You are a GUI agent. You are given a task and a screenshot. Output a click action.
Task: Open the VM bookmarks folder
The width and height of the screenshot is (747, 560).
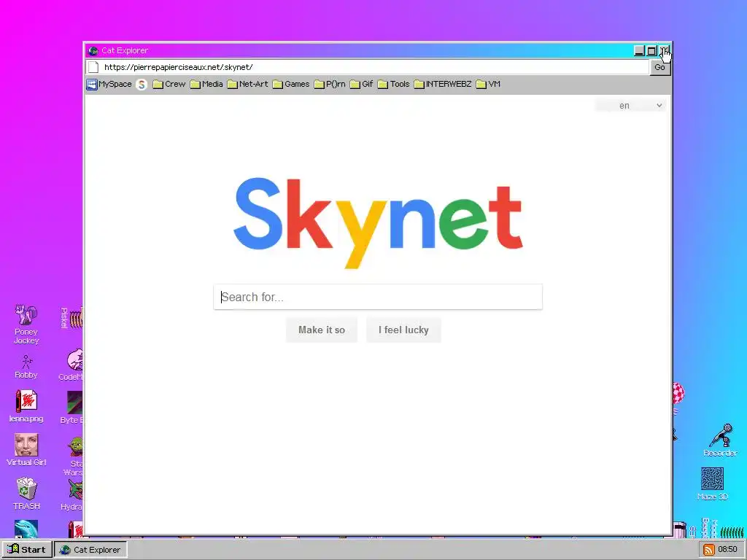click(488, 85)
